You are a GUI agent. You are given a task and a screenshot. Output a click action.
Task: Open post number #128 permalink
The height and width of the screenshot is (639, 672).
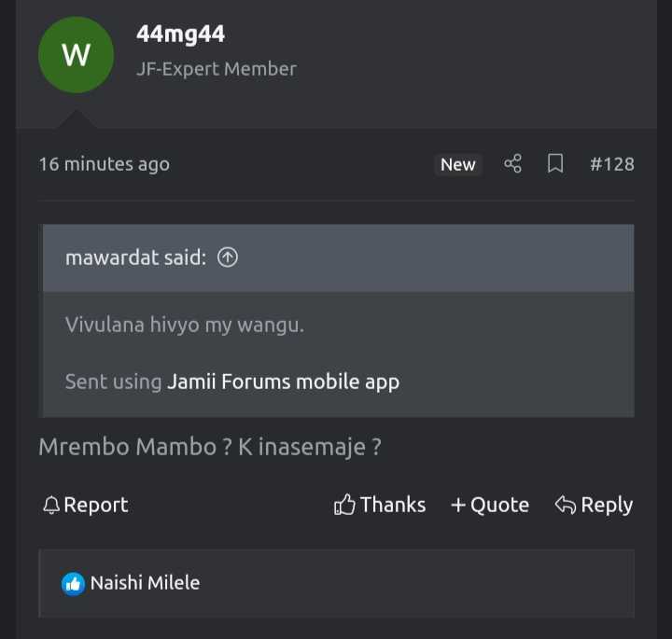[x=612, y=164]
